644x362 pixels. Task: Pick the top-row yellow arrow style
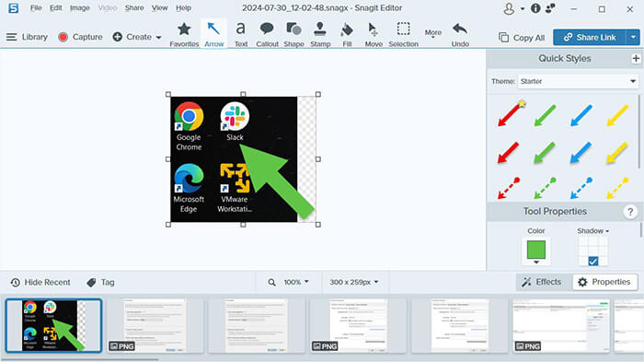617,115
